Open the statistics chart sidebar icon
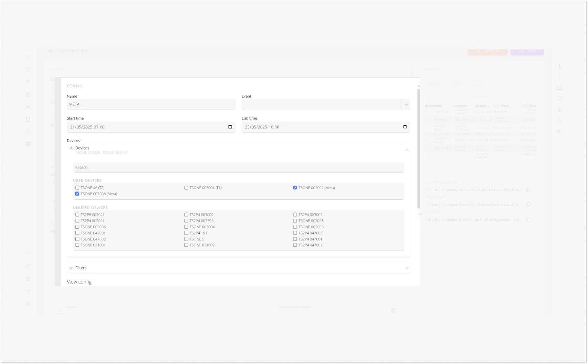 28,57
